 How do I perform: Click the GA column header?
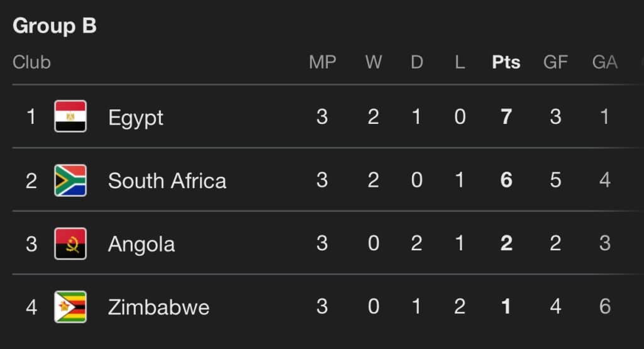[605, 62]
